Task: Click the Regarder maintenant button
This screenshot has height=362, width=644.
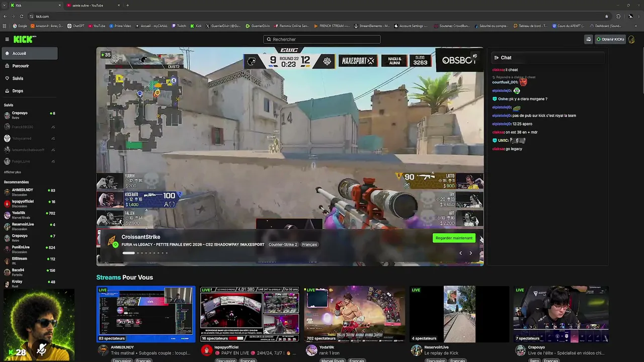Action: tap(454, 238)
